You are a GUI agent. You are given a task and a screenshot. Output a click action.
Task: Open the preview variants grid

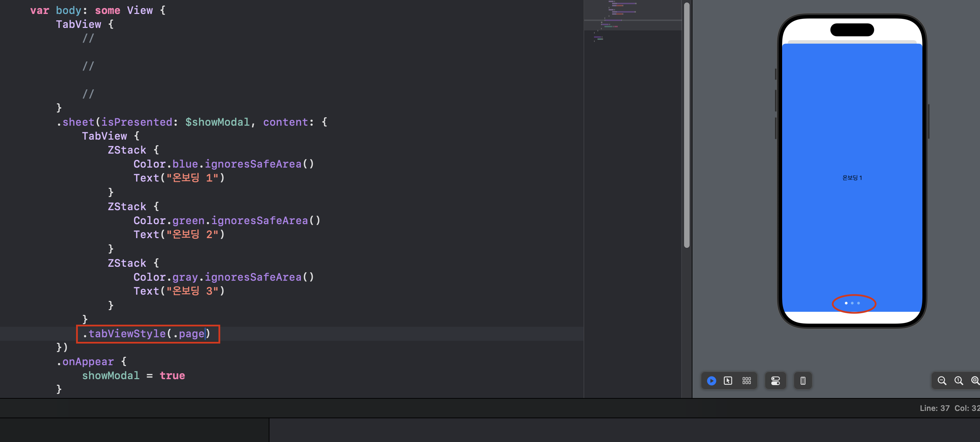[747, 381]
